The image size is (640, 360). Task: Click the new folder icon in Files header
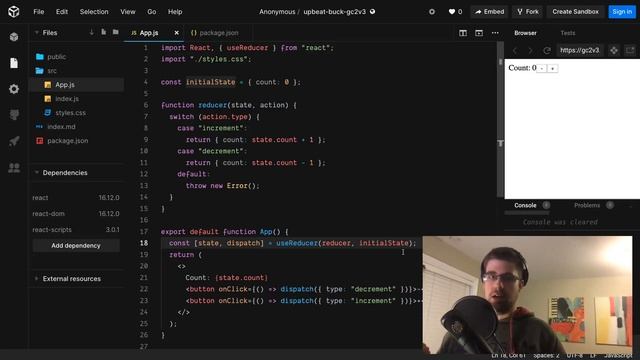coord(116,32)
